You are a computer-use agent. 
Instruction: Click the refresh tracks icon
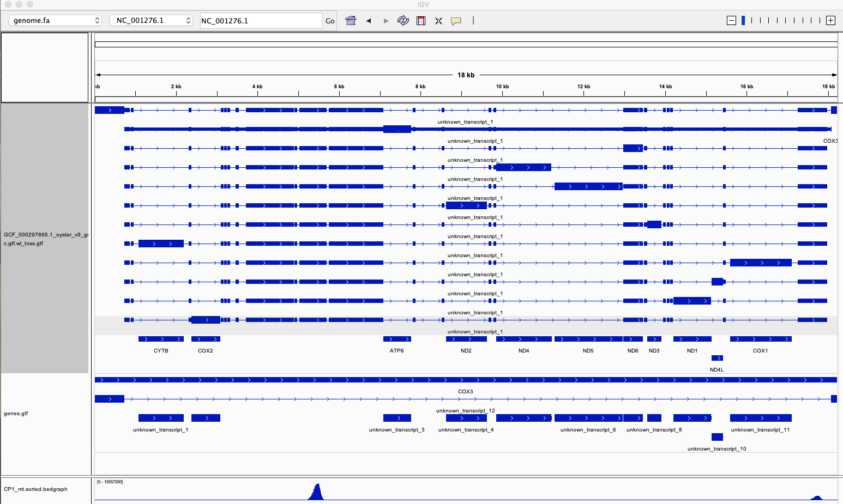point(403,20)
